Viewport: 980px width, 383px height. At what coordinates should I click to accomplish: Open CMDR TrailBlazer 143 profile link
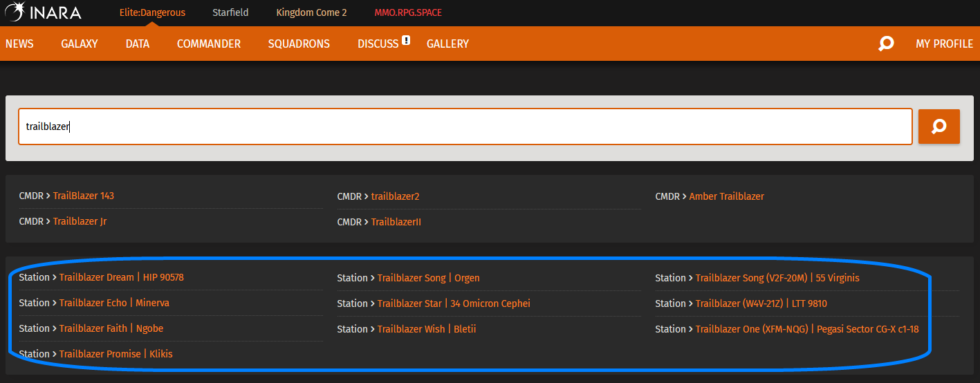[x=83, y=196]
